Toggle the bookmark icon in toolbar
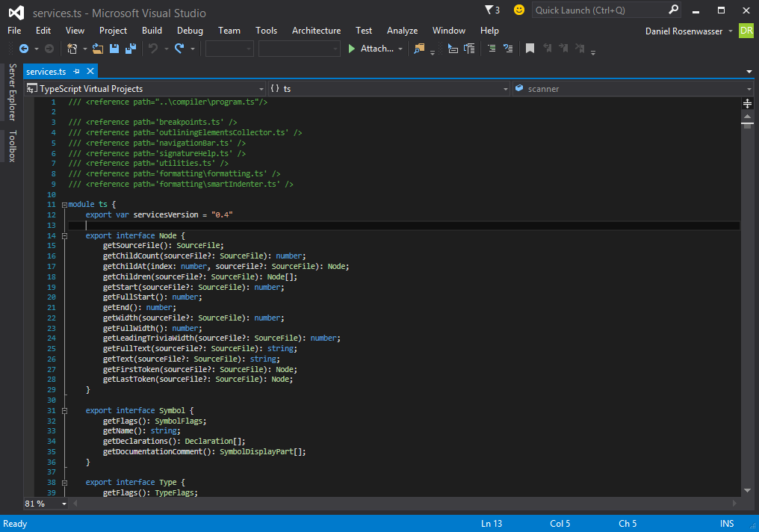This screenshot has width=759, height=532. coord(530,49)
